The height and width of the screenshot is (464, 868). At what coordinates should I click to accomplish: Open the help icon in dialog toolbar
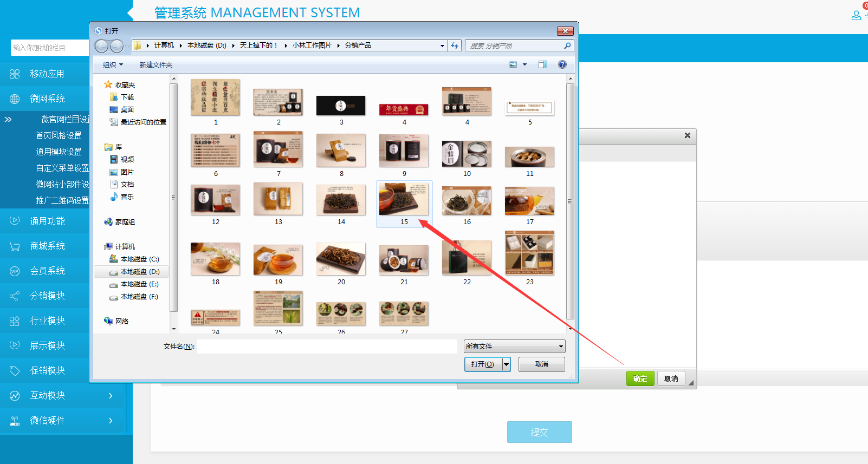click(x=562, y=64)
